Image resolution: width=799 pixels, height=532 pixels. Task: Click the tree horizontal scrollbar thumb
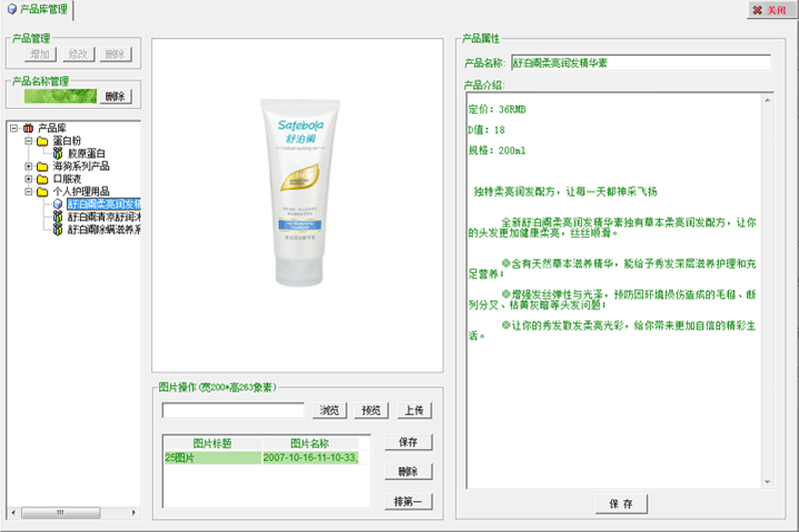(x=61, y=512)
